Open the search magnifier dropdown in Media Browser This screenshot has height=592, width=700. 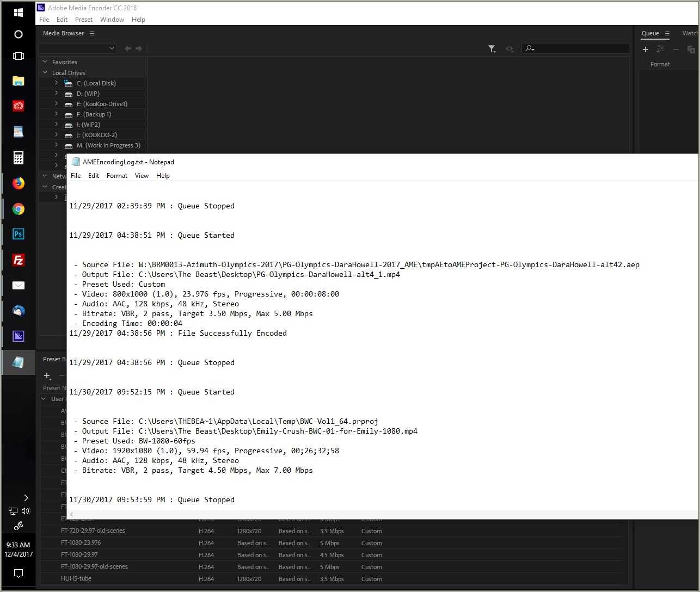pos(529,48)
